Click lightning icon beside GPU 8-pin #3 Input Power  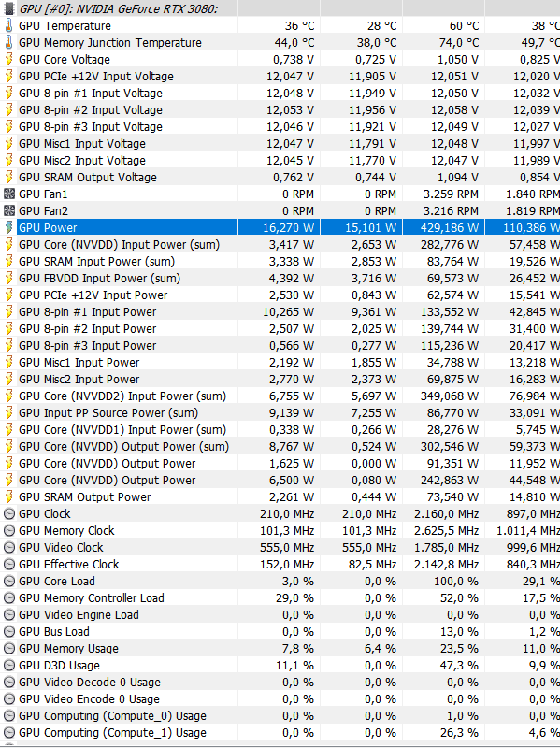tap(9, 345)
